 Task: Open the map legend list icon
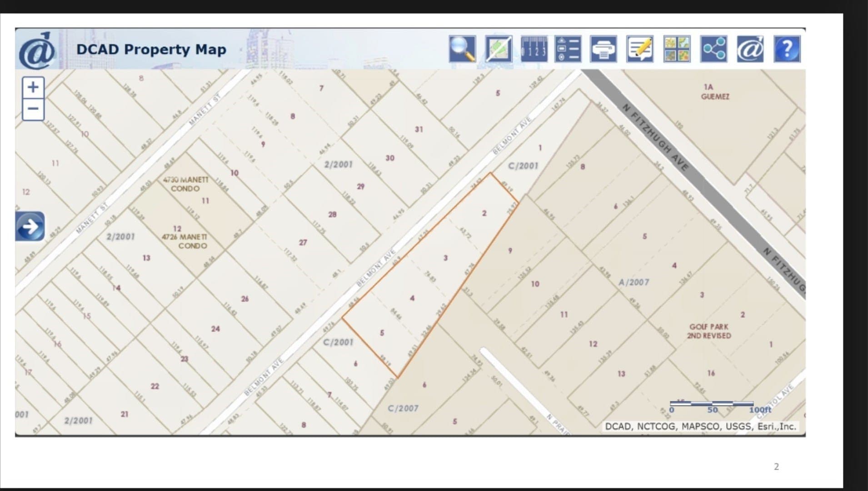[568, 49]
